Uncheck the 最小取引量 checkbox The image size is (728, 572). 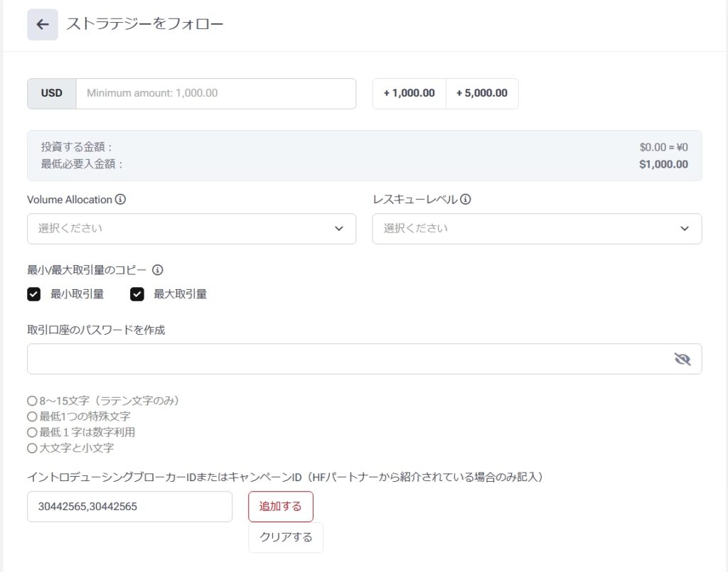33,294
